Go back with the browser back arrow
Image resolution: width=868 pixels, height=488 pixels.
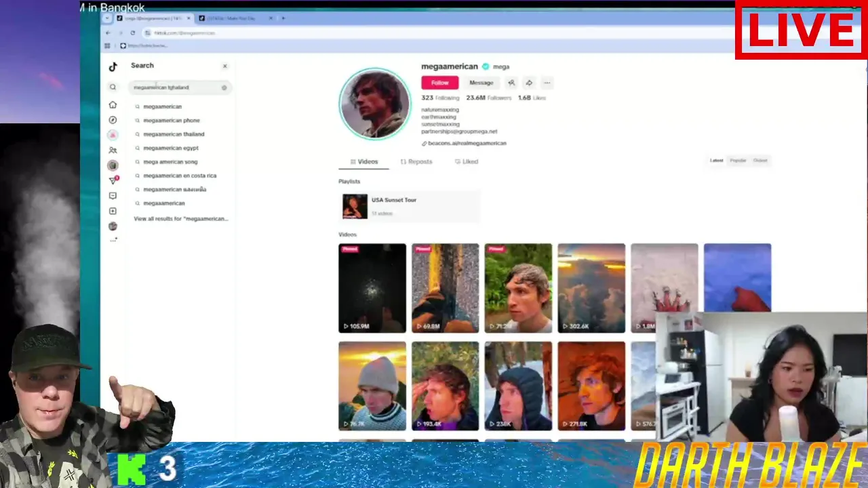click(x=108, y=33)
